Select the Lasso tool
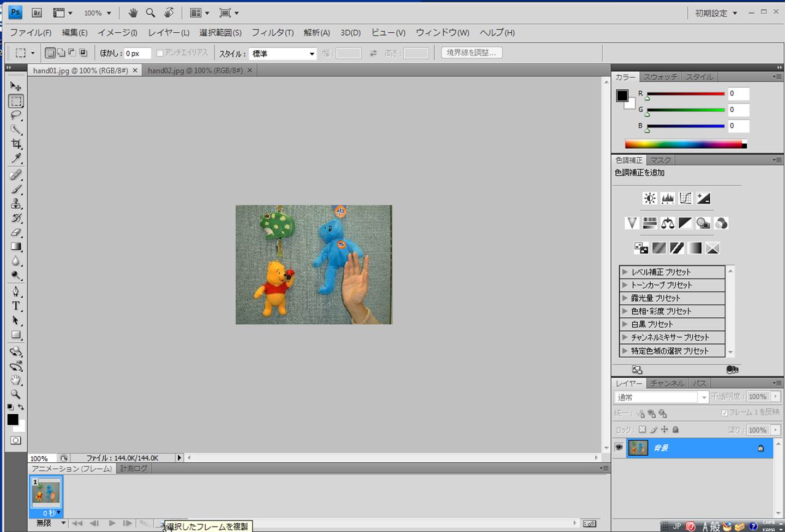 (16, 116)
